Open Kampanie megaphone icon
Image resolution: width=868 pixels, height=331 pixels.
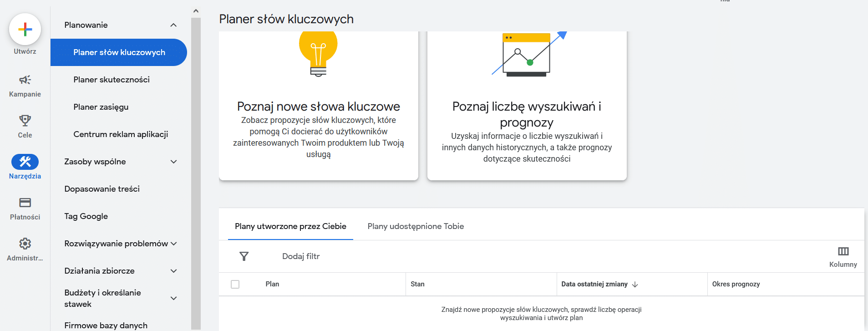point(25,80)
